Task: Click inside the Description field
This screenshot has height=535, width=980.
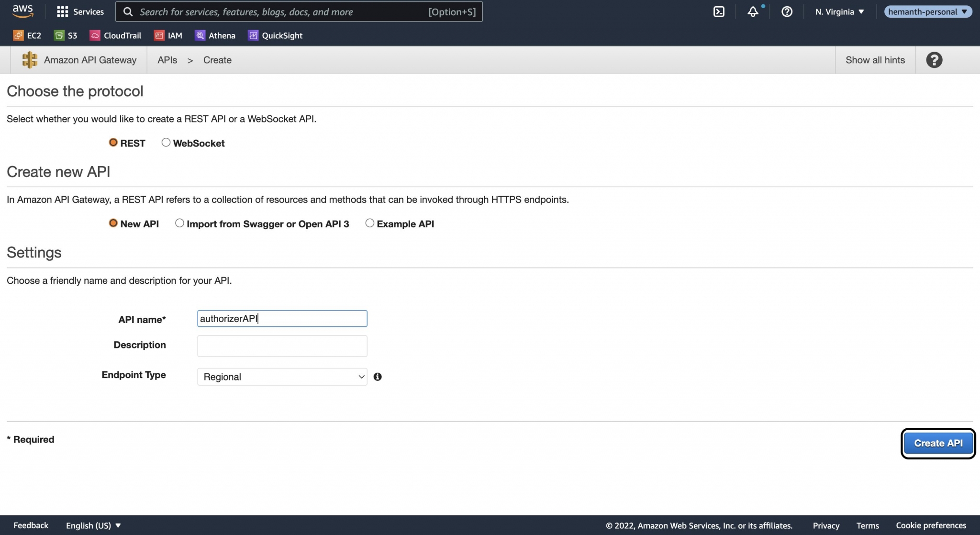Action: tap(282, 345)
